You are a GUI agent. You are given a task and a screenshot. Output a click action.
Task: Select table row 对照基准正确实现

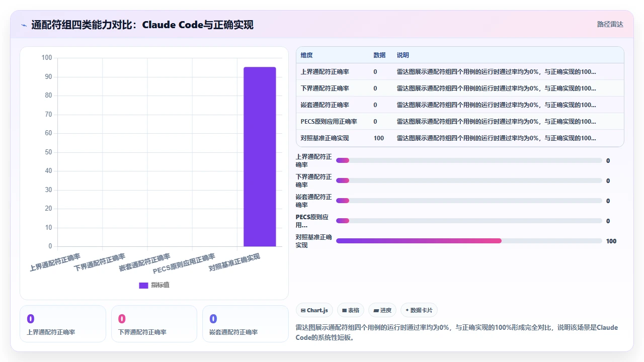coord(460,138)
